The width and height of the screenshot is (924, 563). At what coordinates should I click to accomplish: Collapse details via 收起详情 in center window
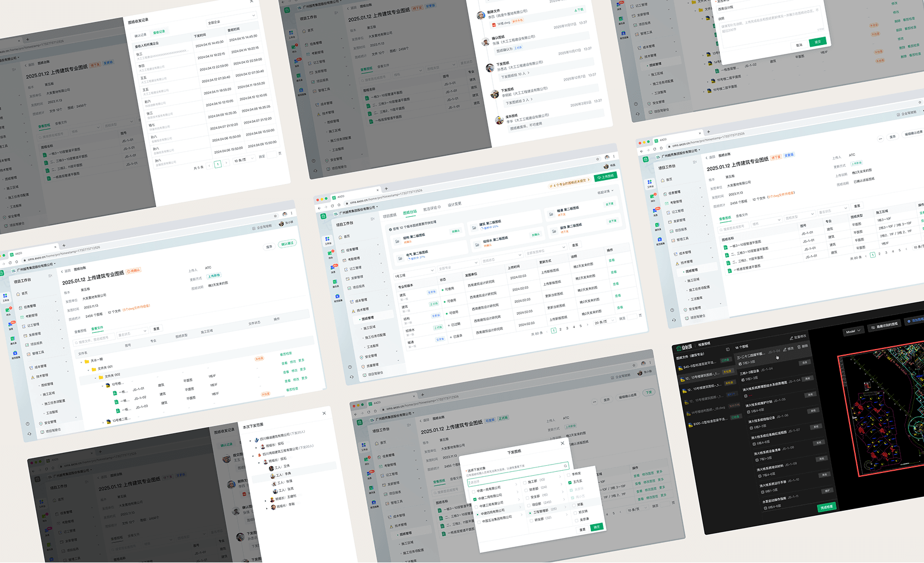point(604,192)
